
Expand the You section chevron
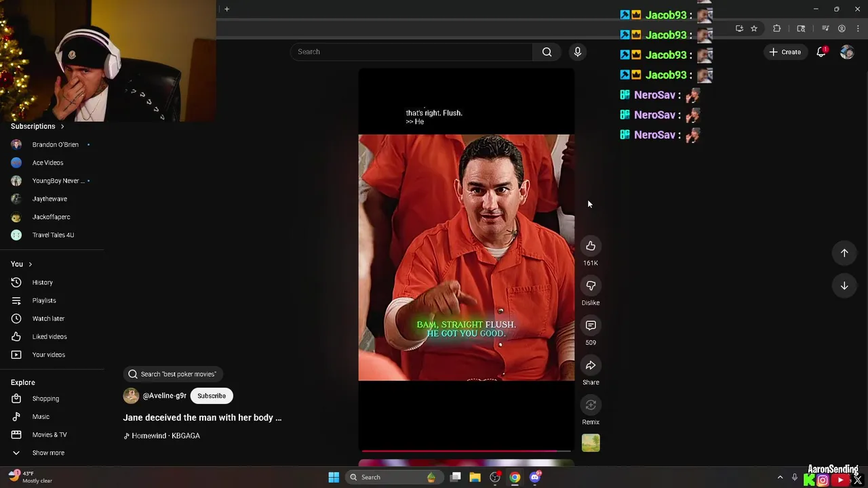30,264
